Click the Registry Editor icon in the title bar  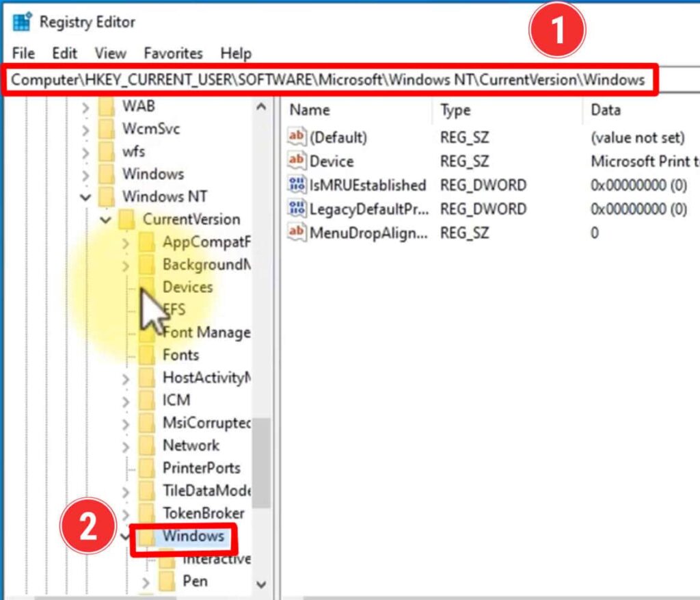pyautogui.click(x=21, y=21)
